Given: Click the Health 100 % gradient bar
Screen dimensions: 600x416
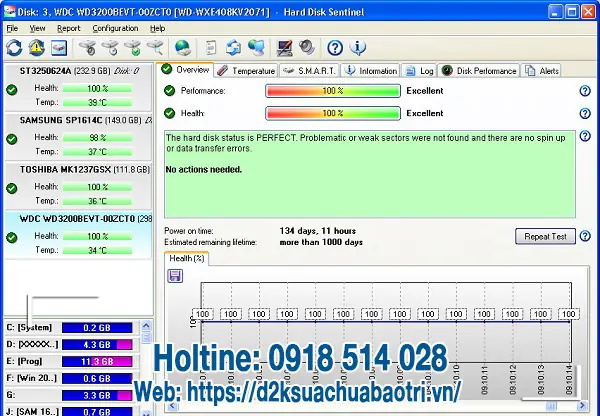Looking at the screenshot, I should coord(333,113).
